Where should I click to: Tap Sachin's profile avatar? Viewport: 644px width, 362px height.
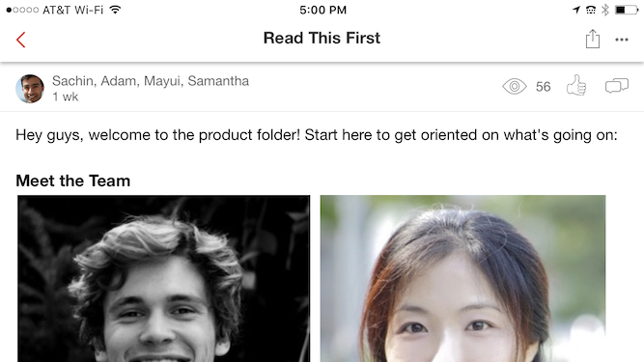pos(30,88)
